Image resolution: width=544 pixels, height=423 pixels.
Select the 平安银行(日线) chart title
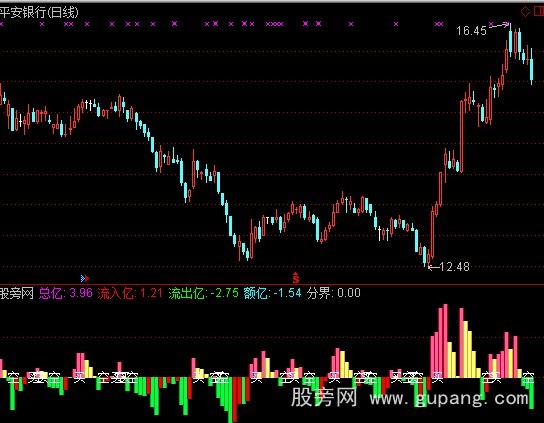[x=39, y=12]
